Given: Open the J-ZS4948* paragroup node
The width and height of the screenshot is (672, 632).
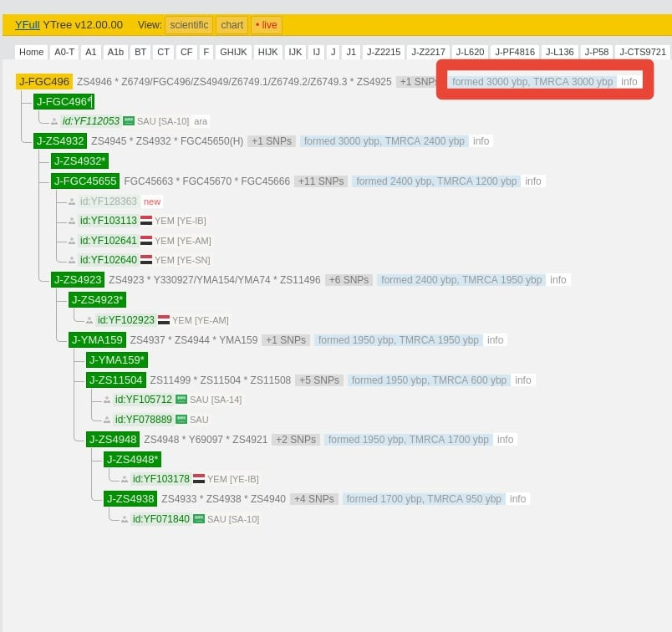Looking at the screenshot, I should pyautogui.click(x=132, y=459).
